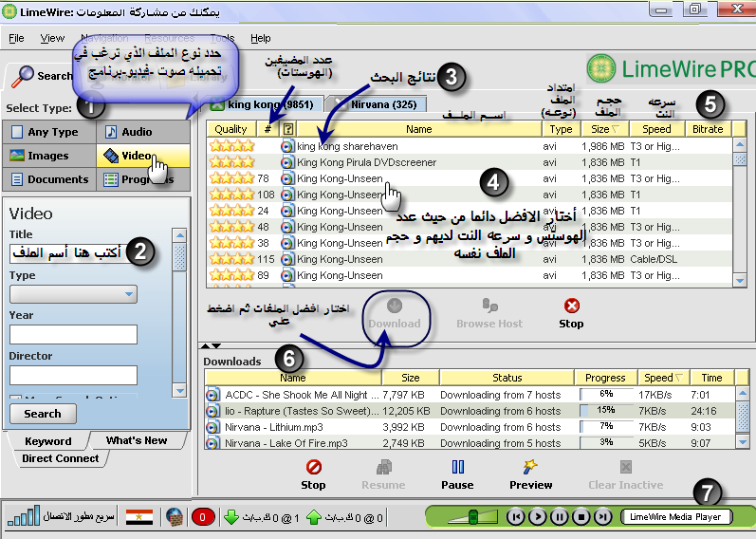This screenshot has height=539, width=756.
Task: Click the Director input field
Action: 73,375
